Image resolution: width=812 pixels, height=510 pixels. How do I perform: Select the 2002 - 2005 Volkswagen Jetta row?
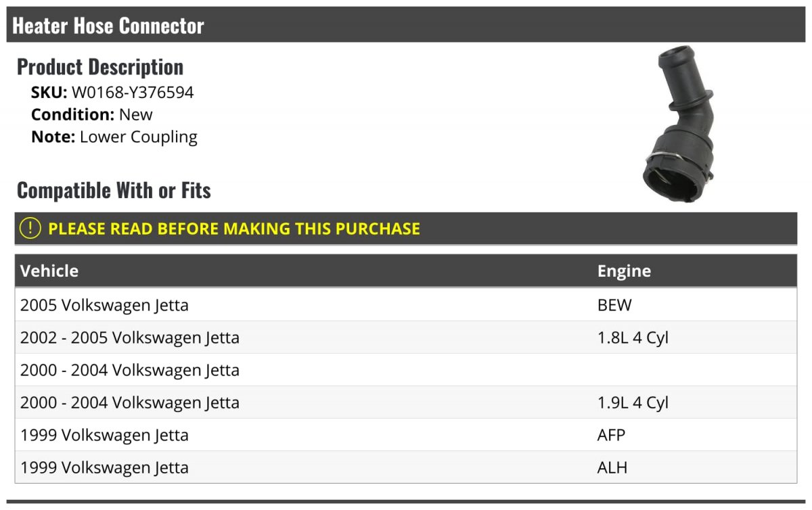pyautogui.click(x=406, y=338)
